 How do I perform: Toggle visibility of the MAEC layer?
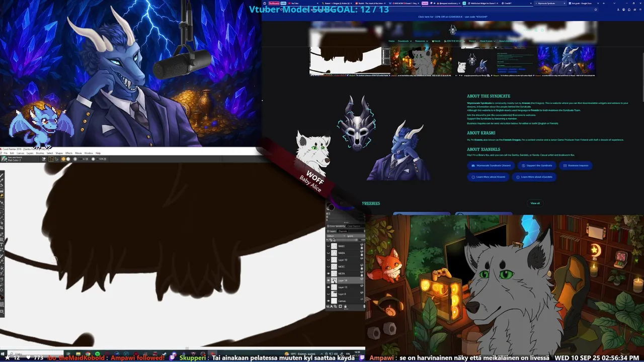point(328,246)
